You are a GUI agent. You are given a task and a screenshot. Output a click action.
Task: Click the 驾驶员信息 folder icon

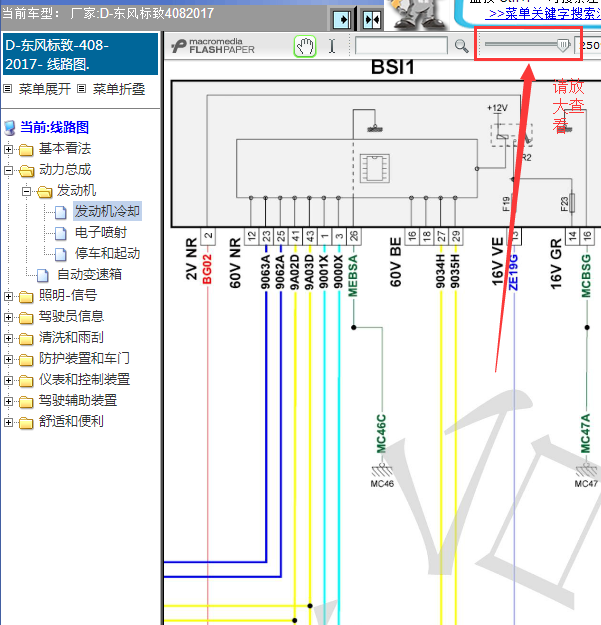coord(26,318)
